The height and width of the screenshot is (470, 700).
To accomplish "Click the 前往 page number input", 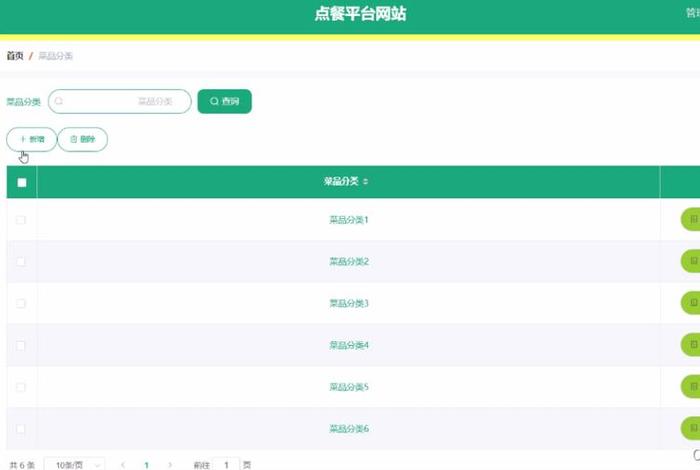I will (226, 465).
